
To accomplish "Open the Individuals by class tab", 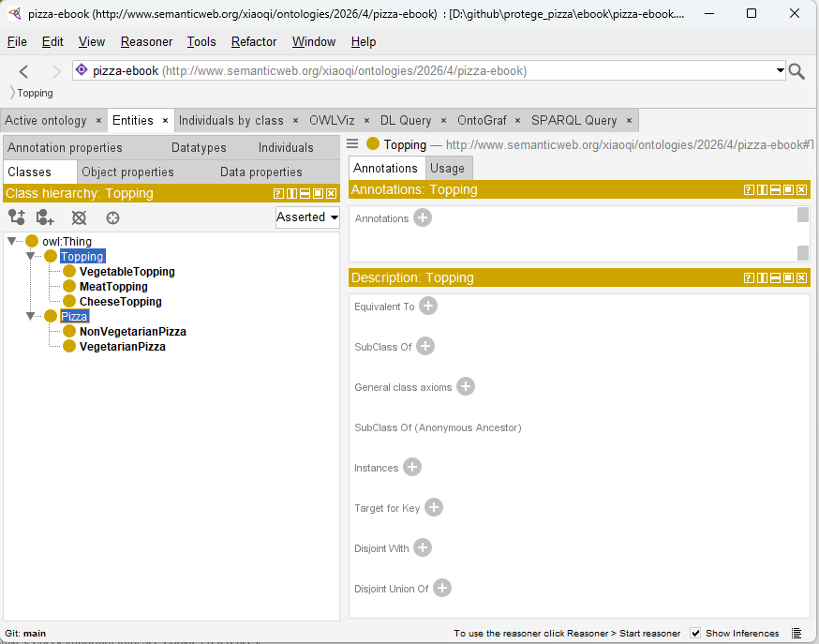I will pyautogui.click(x=231, y=121).
